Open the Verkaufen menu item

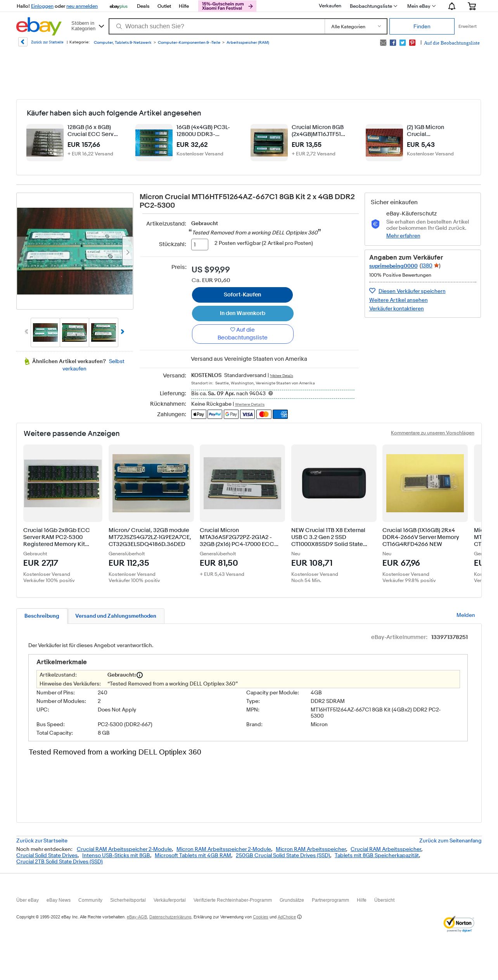(x=330, y=6)
